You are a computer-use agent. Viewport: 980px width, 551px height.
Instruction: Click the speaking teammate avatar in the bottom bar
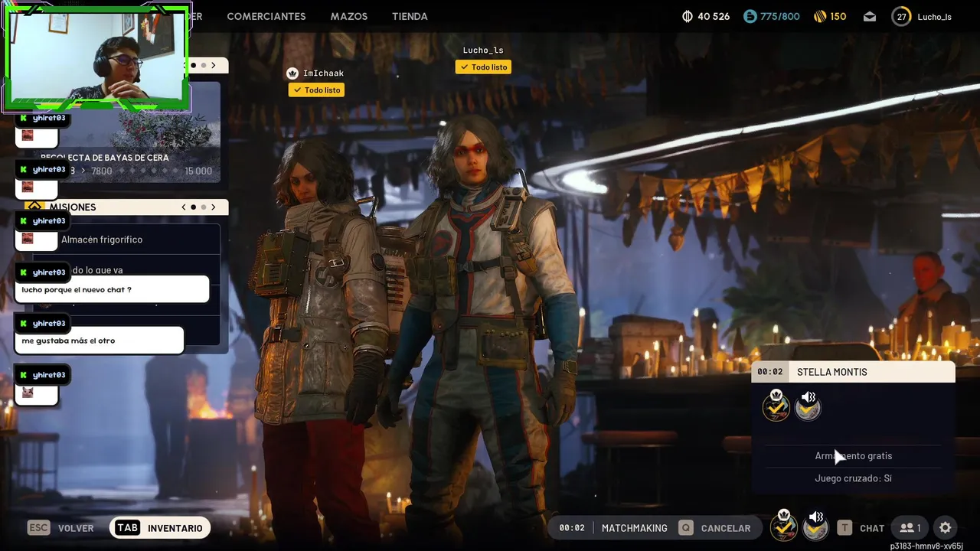click(816, 527)
